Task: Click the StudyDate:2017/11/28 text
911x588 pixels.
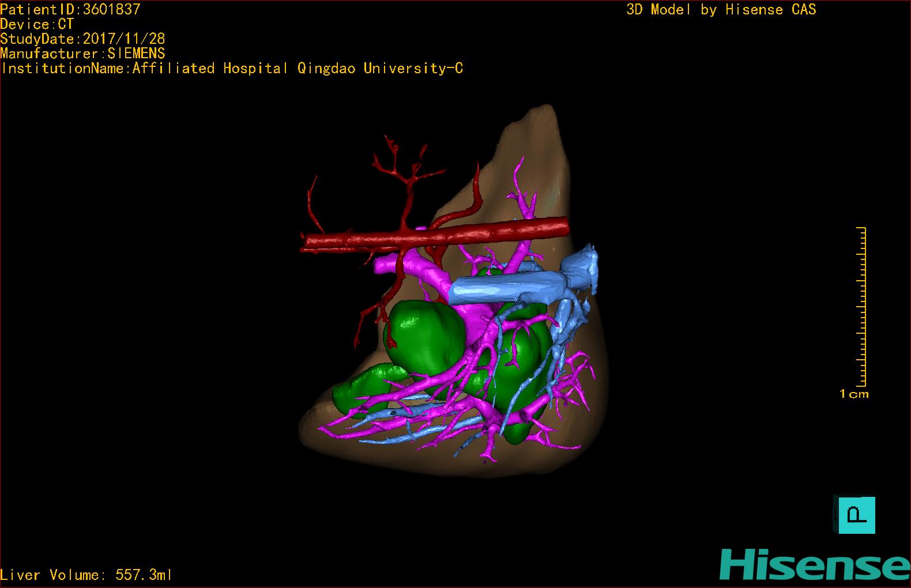Action: point(82,39)
